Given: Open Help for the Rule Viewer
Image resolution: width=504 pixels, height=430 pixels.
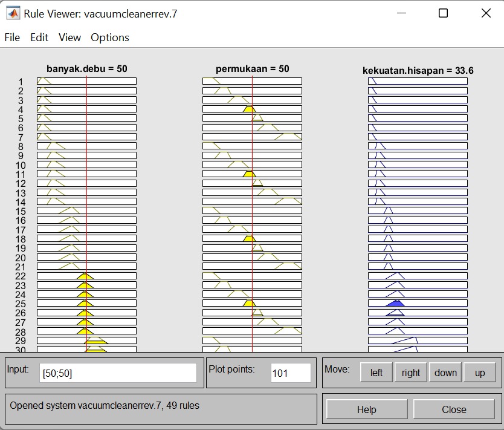Looking at the screenshot, I should coord(367,409).
